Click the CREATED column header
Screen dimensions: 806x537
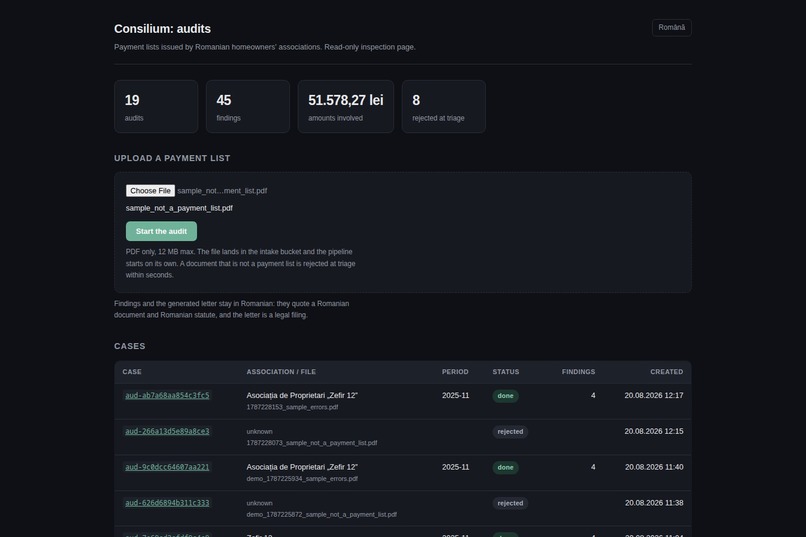667,372
